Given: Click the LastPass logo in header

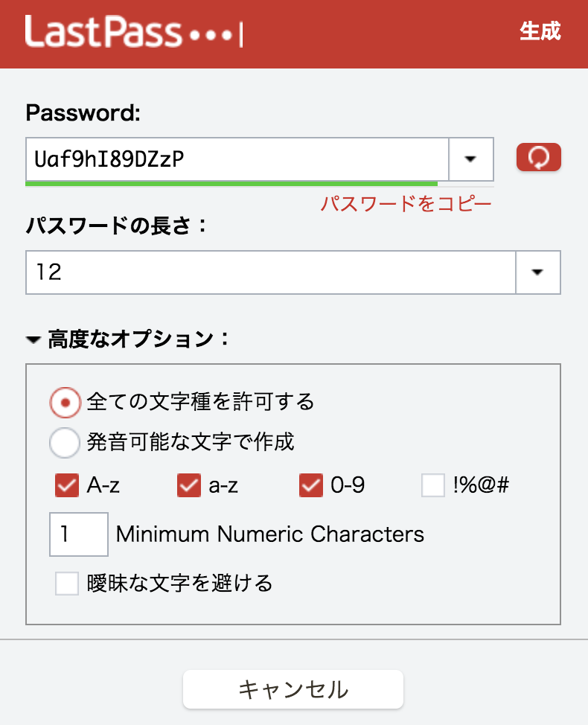Looking at the screenshot, I should [x=134, y=33].
